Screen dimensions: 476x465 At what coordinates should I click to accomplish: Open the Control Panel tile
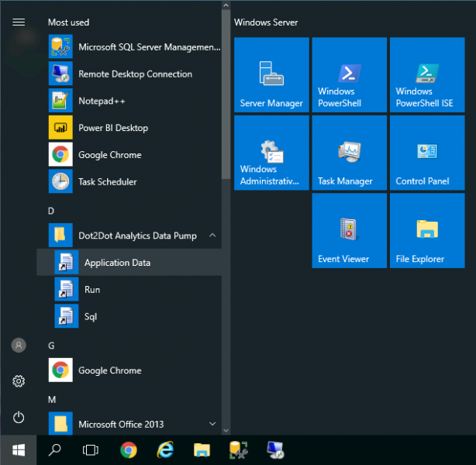coord(426,153)
